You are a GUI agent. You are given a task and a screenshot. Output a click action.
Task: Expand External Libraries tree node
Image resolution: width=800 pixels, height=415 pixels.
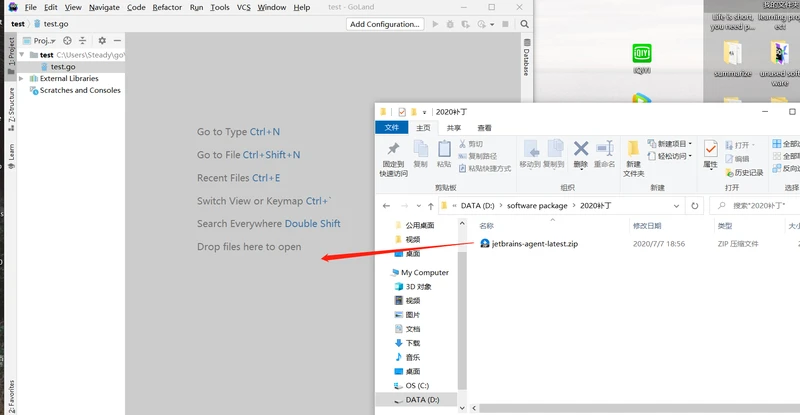pyautogui.click(x=22, y=78)
